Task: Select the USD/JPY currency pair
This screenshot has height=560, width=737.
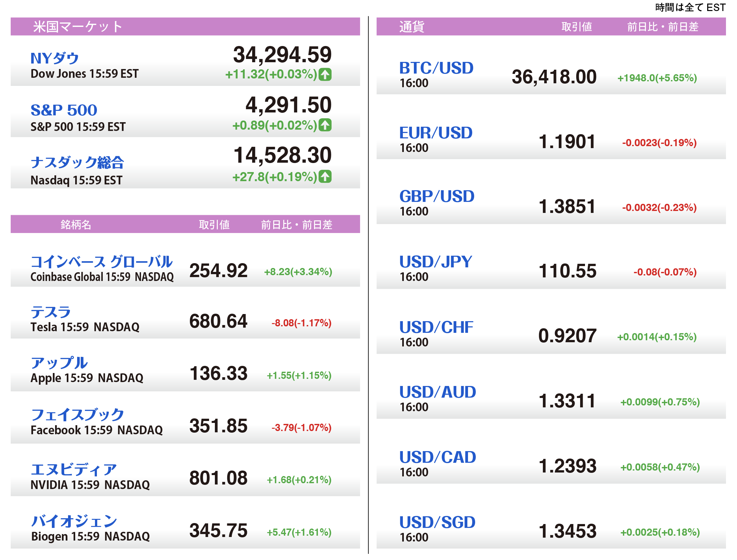Action: coord(436,262)
